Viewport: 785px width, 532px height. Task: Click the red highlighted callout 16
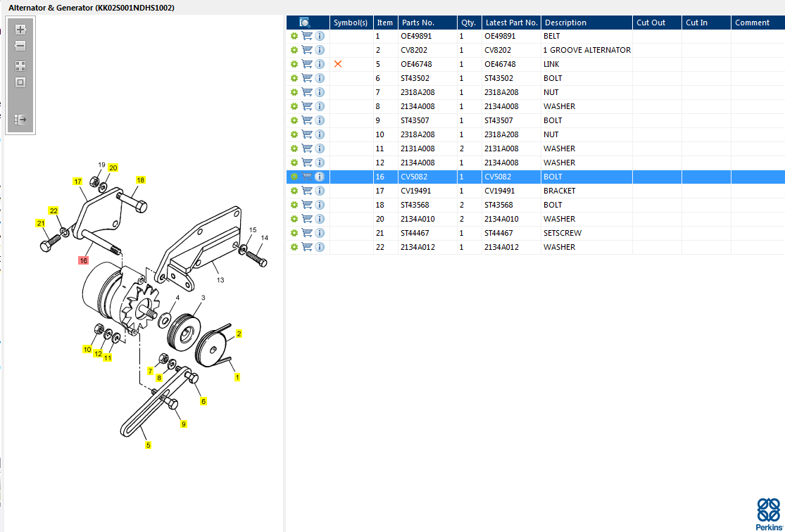pos(83,260)
